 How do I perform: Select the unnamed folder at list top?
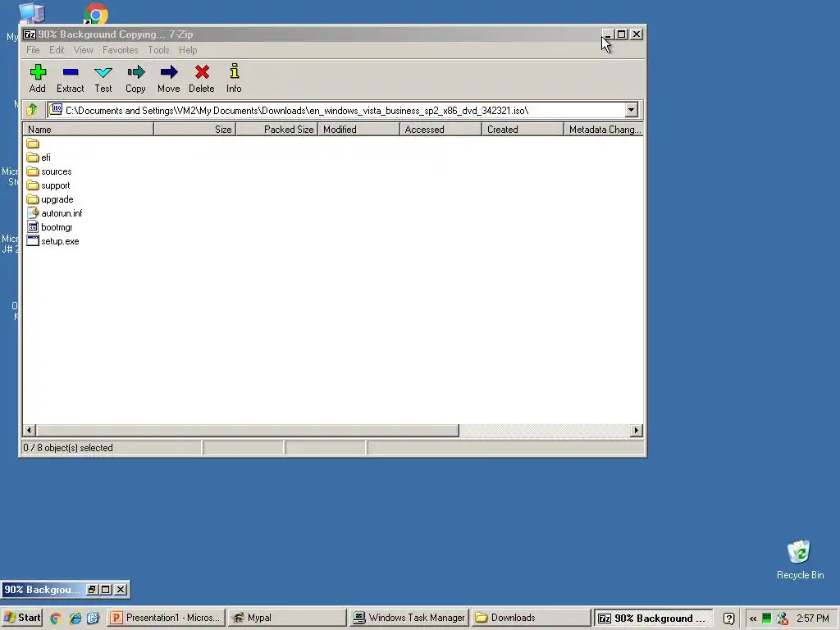(33, 144)
